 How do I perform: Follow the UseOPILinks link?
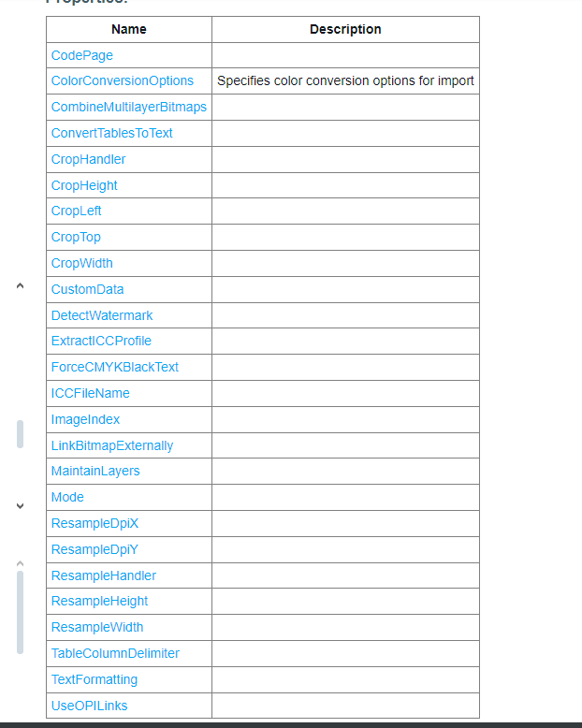(90, 706)
